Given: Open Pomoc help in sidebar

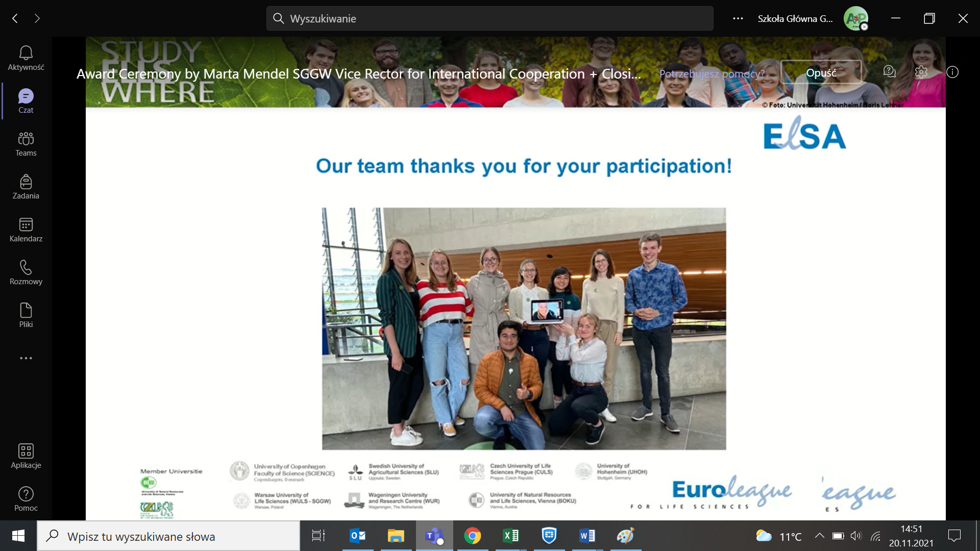Looking at the screenshot, I should coord(26,499).
